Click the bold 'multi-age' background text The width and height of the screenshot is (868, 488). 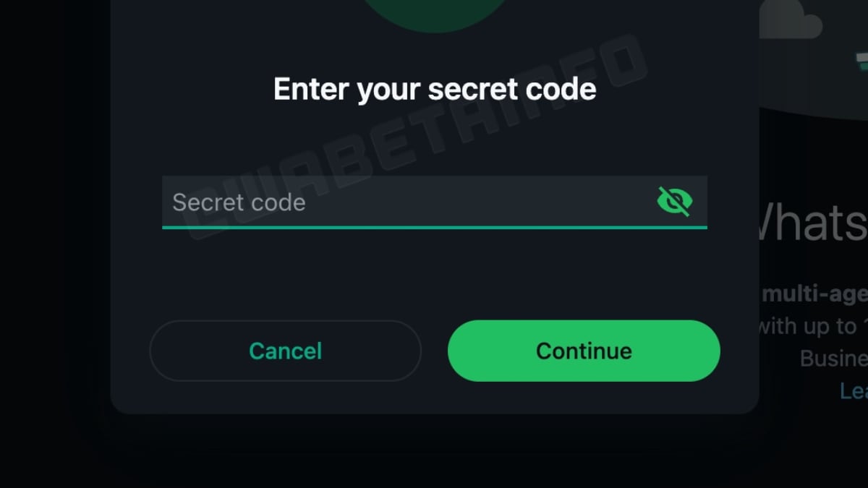814,294
